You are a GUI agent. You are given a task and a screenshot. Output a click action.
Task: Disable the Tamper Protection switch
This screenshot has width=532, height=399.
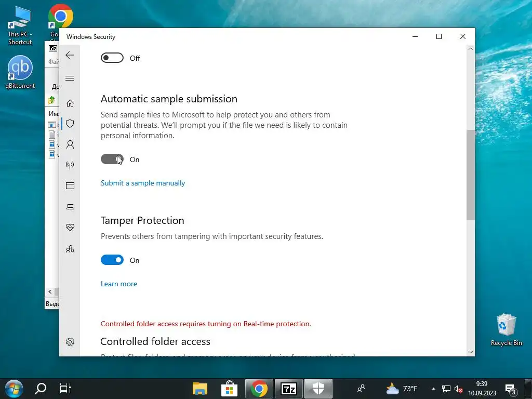click(x=112, y=260)
